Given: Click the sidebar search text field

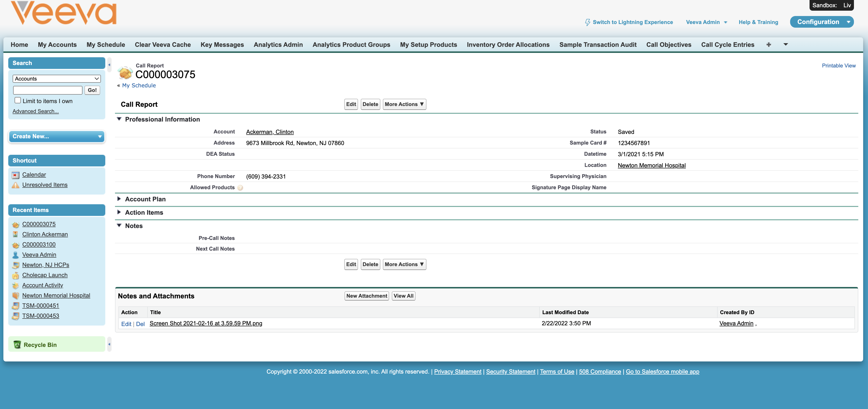Looking at the screenshot, I should click(48, 90).
